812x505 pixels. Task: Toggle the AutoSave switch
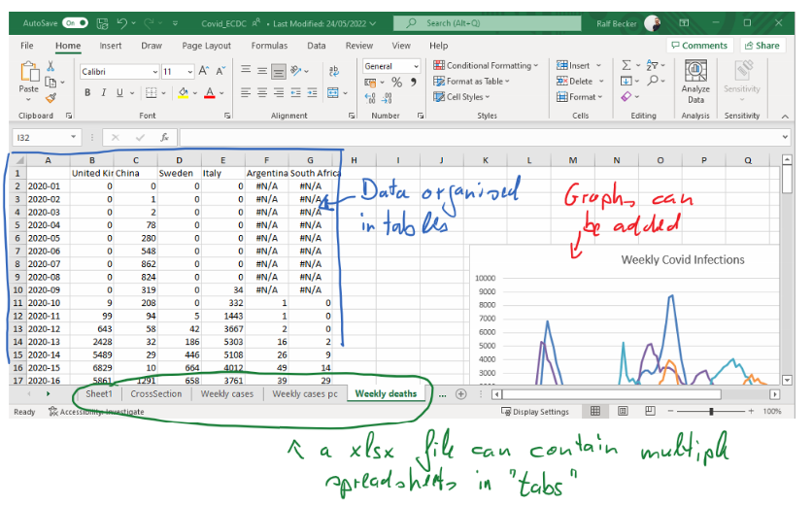point(74,22)
